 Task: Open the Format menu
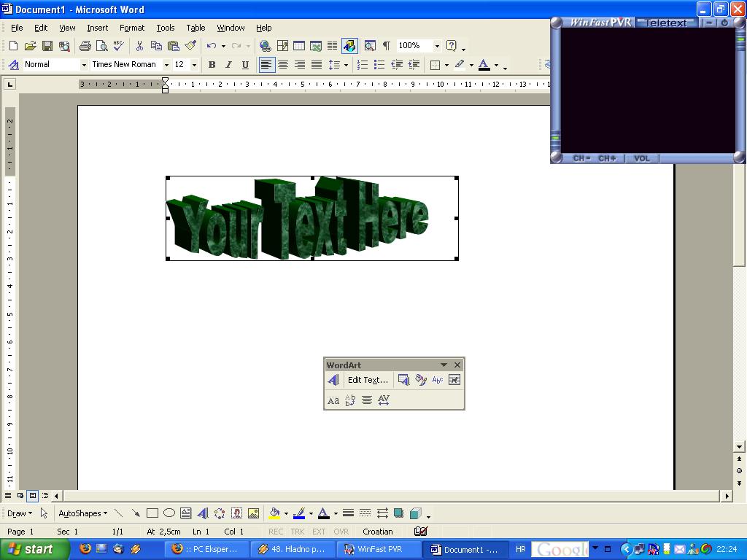coord(132,28)
